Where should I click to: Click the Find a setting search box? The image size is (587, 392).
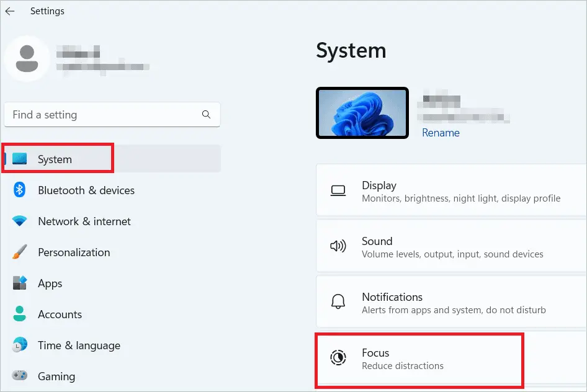(112, 115)
